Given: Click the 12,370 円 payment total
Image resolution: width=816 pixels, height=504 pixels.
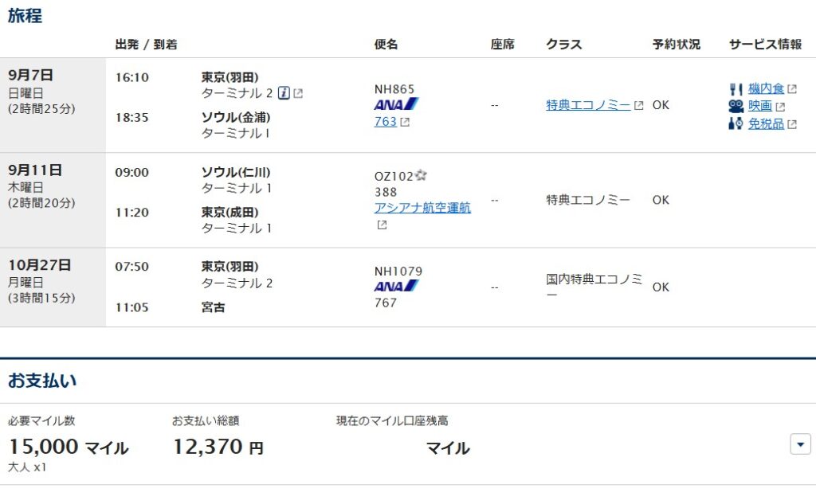Looking at the screenshot, I should click(218, 447).
